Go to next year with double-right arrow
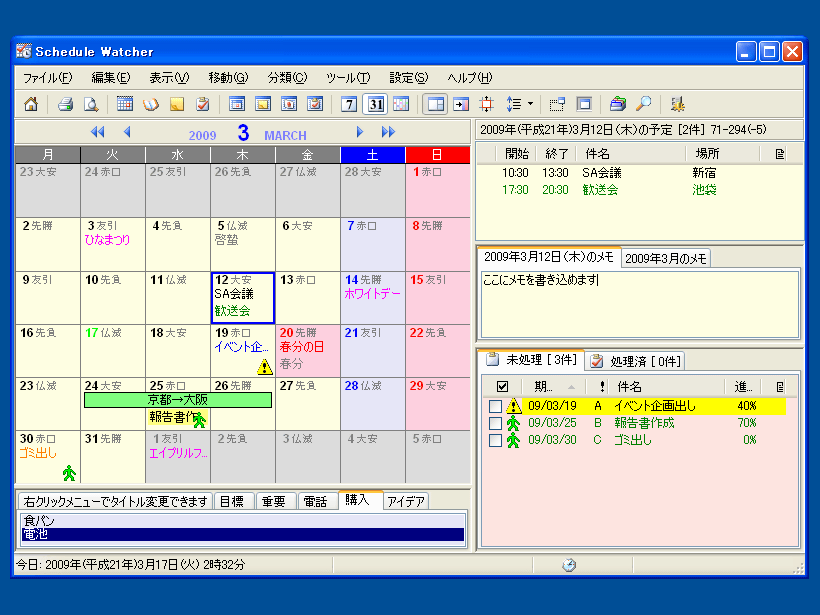The image size is (820, 615). click(388, 132)
